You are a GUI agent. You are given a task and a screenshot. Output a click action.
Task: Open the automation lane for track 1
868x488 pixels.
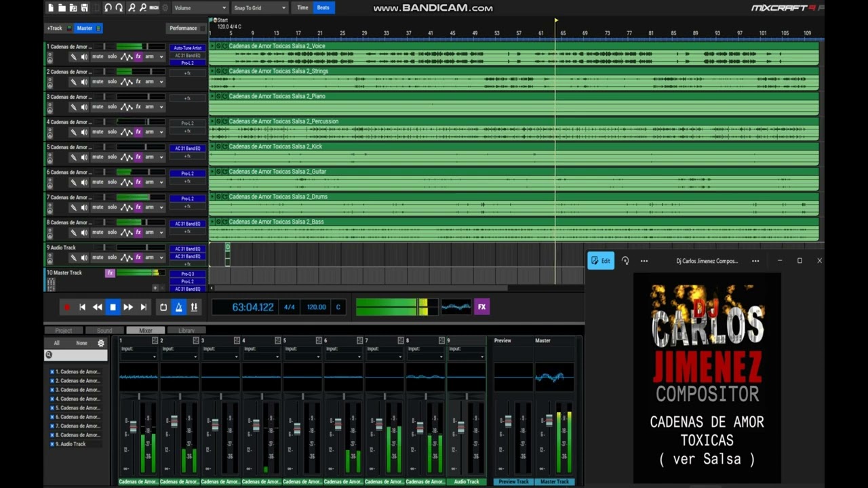126,57
